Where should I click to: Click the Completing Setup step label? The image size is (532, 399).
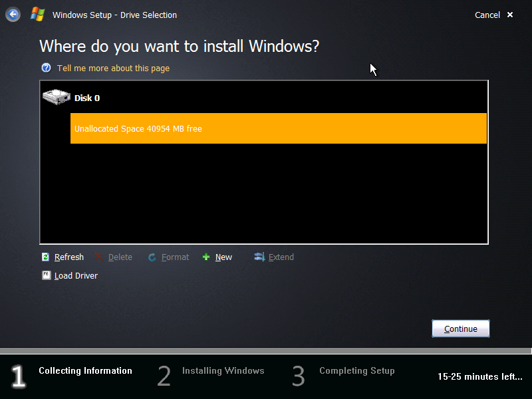(x=357, y=370)
